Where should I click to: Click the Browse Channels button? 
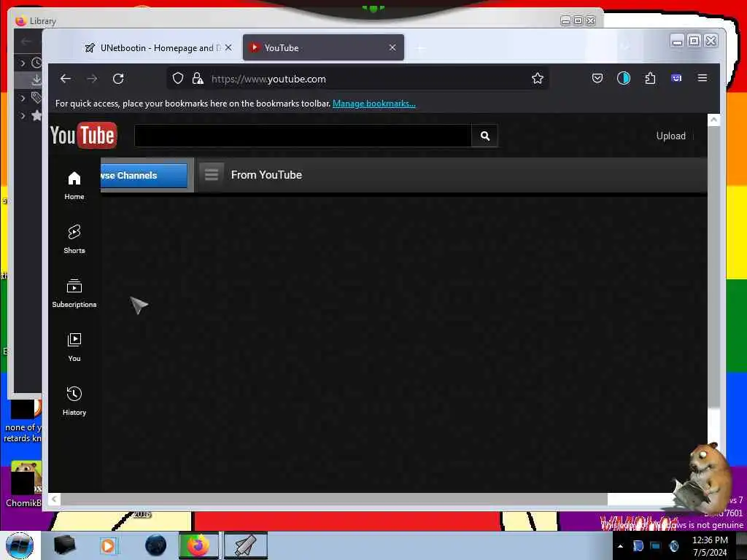coord(144,175)
